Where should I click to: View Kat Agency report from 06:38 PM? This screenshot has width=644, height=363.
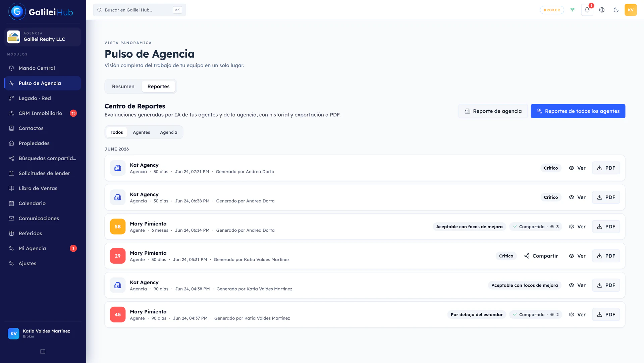(x=577, y=197)
